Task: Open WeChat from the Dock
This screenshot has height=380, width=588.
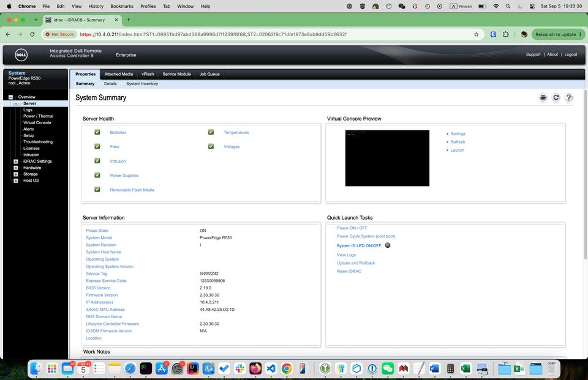Action: click(388, 369)
